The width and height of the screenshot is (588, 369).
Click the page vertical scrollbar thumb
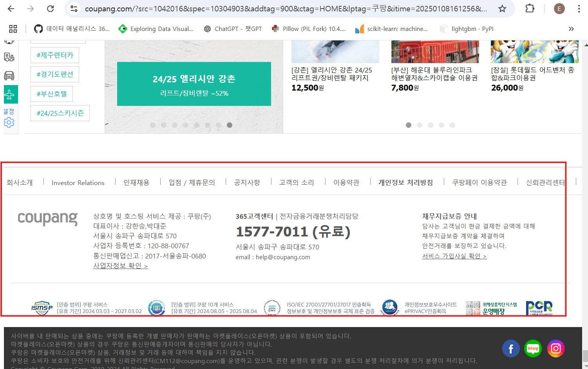point(585,356)
